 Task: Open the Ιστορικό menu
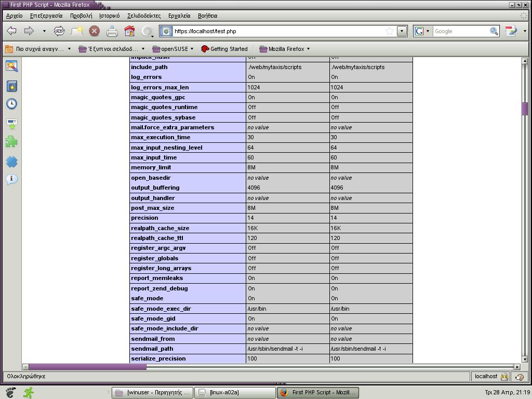click(x=109, y=16)
